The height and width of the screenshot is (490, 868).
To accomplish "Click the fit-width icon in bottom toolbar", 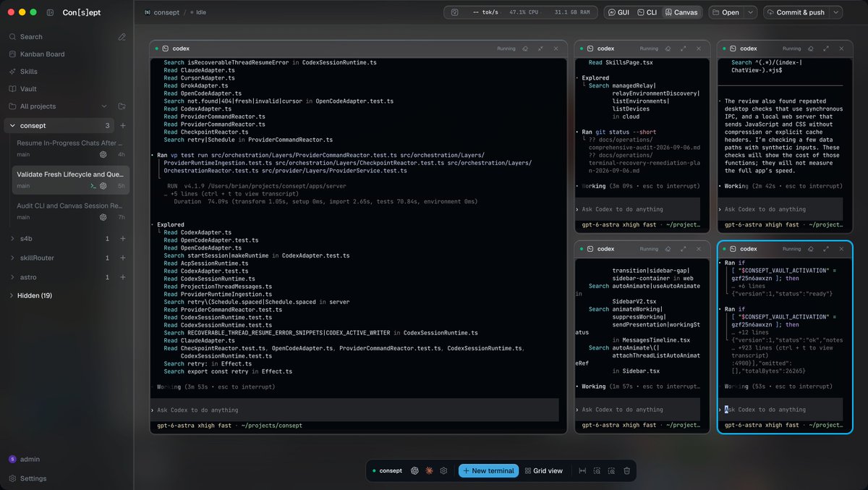I will click(582, 470).
